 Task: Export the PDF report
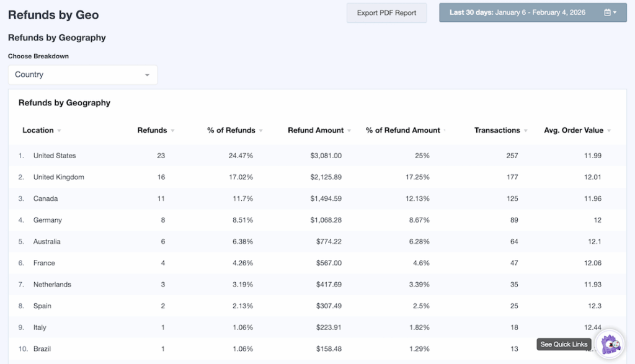[386, 12]
